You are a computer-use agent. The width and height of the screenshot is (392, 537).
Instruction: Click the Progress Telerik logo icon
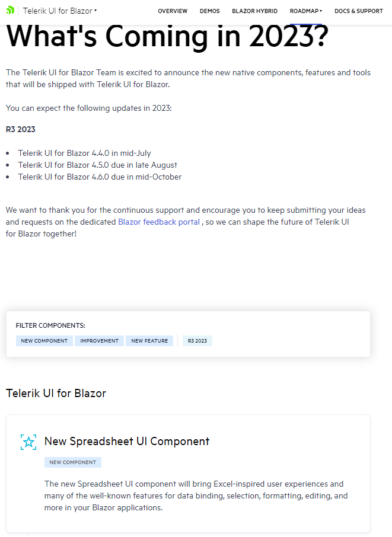pos(10,11)
